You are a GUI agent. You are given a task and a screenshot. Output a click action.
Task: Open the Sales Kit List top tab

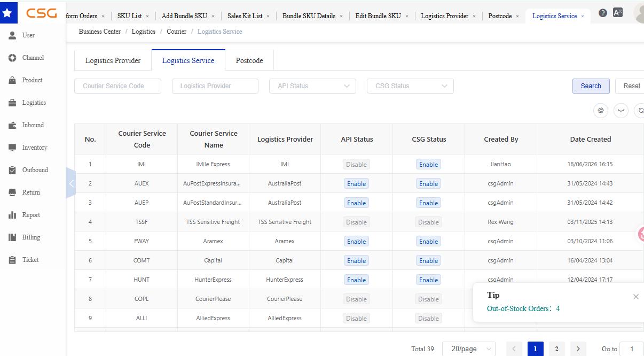point(245,16)
